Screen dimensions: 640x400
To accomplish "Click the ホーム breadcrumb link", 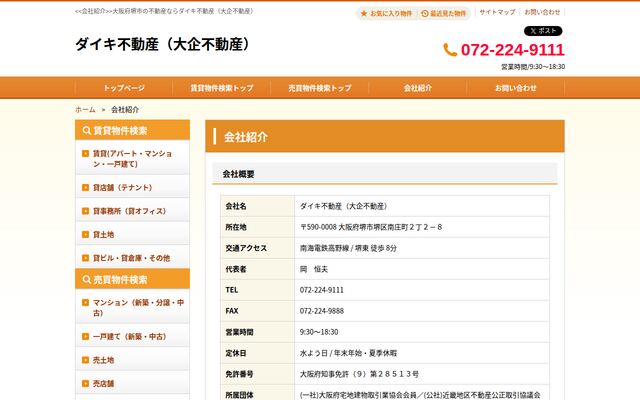I will [x=85, y=109].
